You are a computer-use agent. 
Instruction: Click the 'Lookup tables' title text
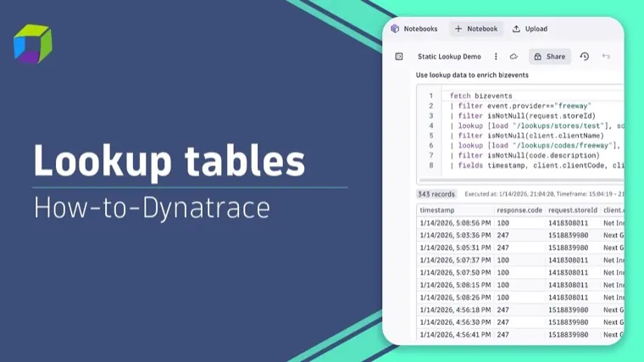click(x=169, y=161)
